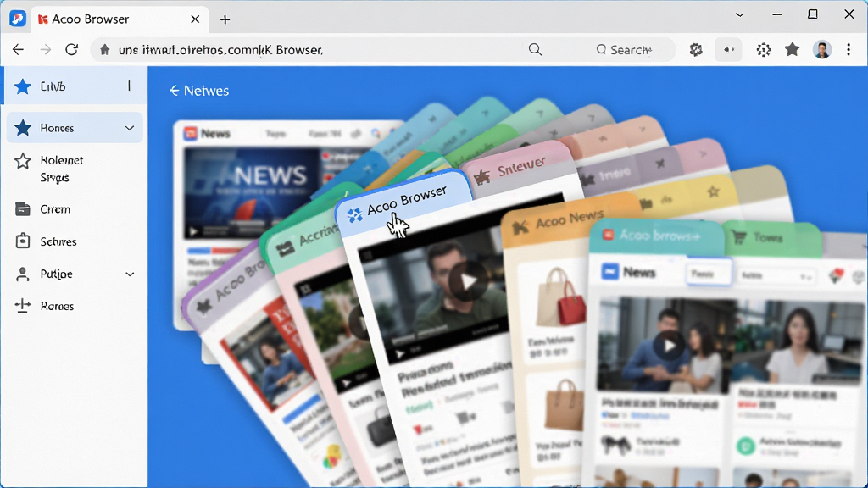
Task: Go back using the Netwes link
Action: point(199,90)
